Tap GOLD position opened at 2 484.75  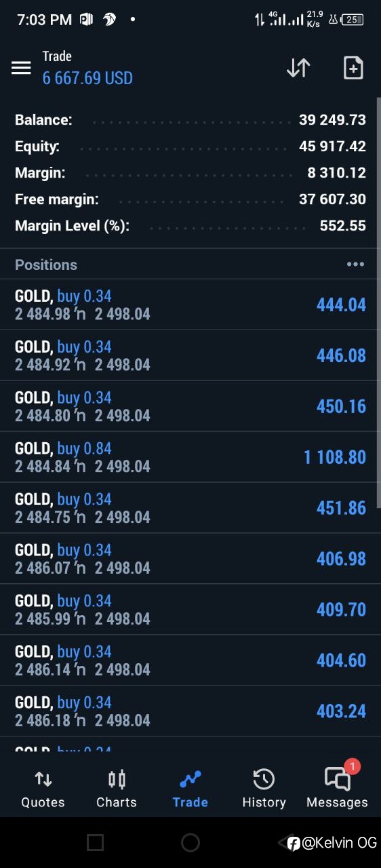190,508
